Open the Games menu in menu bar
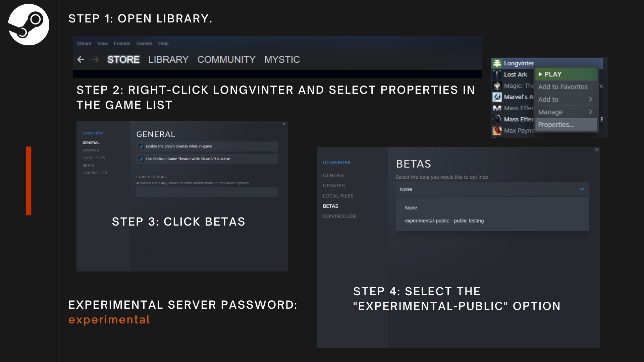This screenshot has width=644, height=362. pyautogui.click(x=144, y=44)
